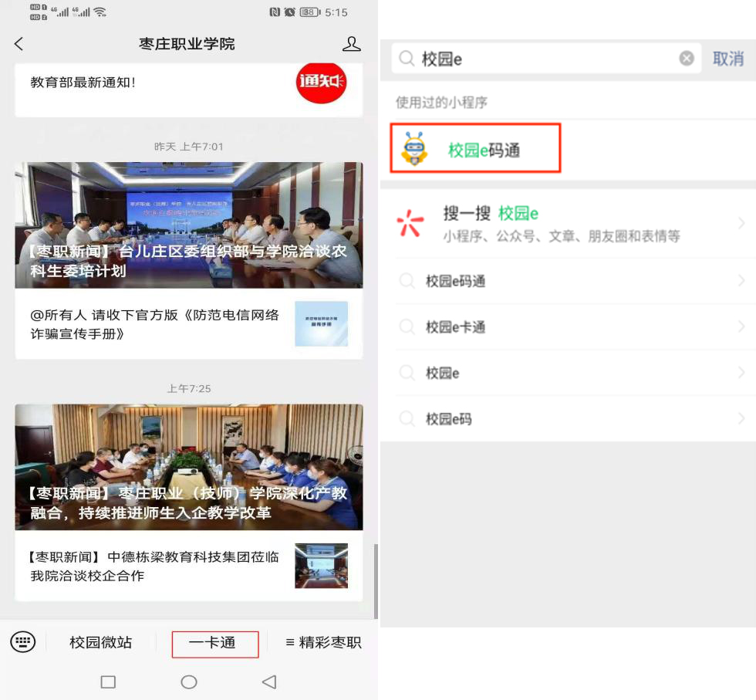
Task: Open the 校园e码通 mini program
Action: click(475, 148)
